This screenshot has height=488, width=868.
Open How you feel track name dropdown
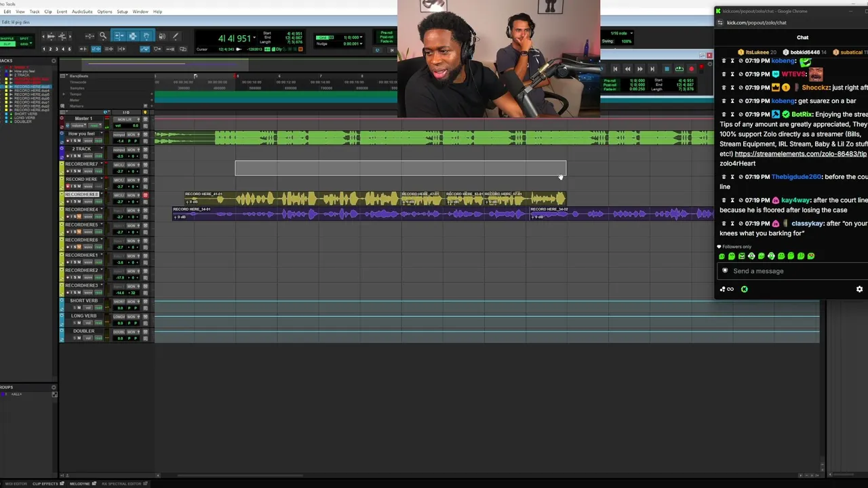102,134
